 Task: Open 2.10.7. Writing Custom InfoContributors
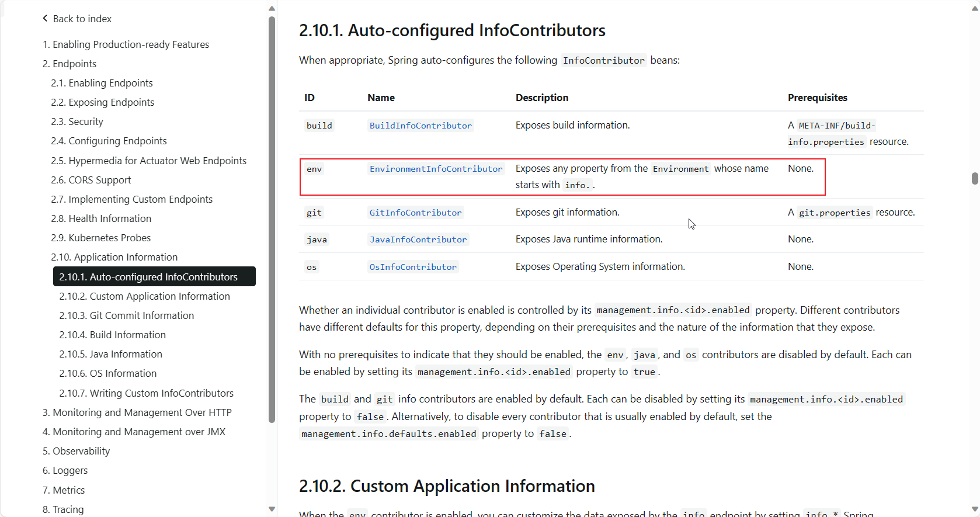pos(147,393)
